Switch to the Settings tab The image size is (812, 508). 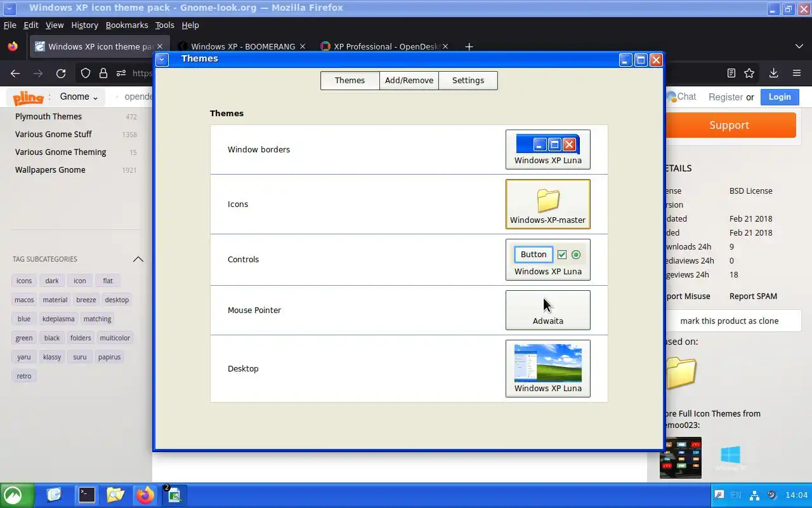[468, 80]
